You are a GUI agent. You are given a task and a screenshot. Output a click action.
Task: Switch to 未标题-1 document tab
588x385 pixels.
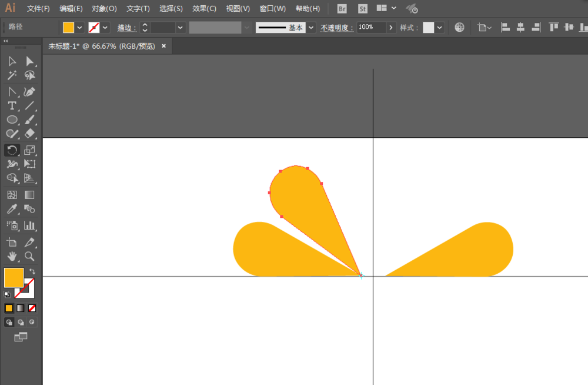(x=102, y=46)
